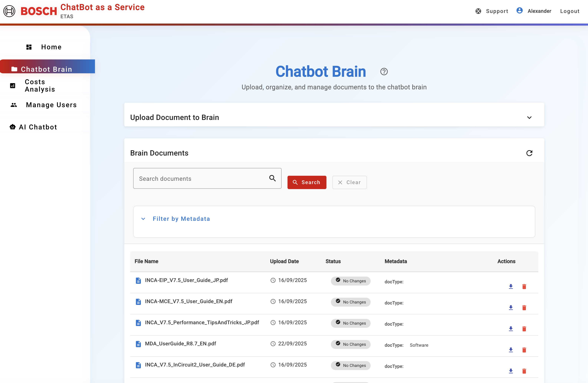Image resolution: width=588 pixels, height=383 pixels.
Task: Click the Alexander user profile icon
Action: point(519,11)
